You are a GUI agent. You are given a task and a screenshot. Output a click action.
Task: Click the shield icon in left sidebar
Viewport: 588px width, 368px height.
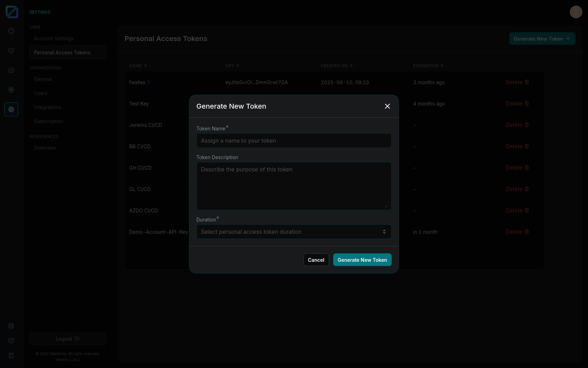click(x=11, y=50)
